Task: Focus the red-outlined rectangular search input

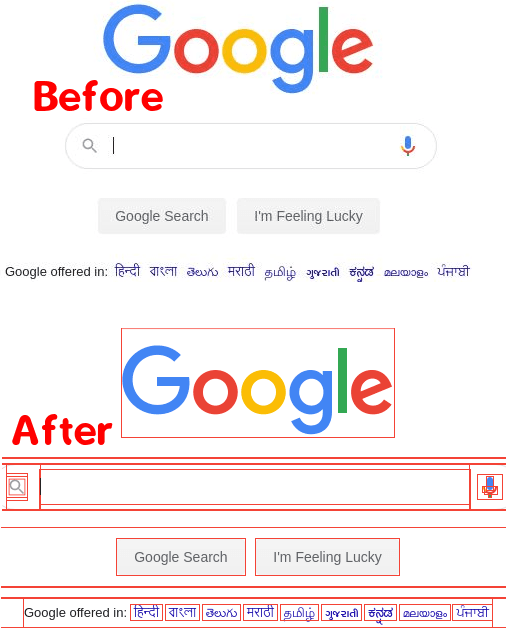Action: [x=255, y=487]
